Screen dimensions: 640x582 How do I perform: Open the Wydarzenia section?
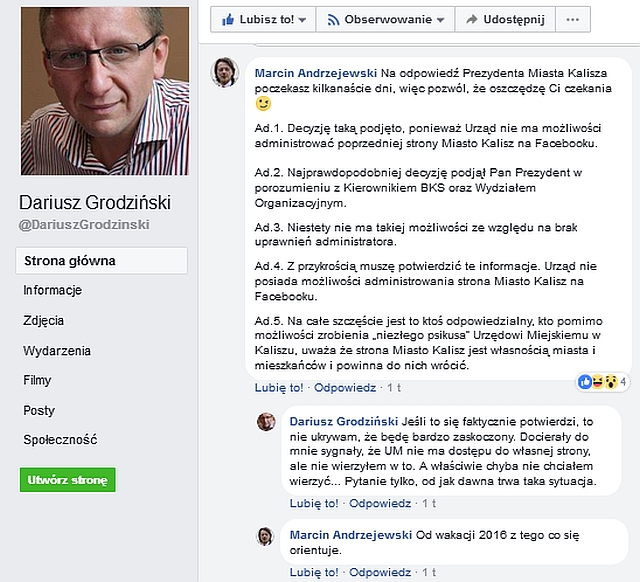57,351
